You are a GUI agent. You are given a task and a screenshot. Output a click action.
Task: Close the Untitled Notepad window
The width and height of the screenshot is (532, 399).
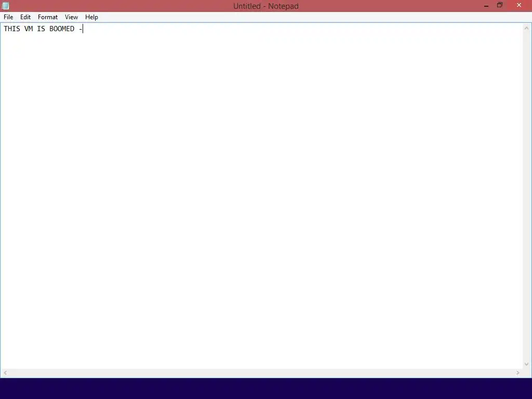[519, 5]
